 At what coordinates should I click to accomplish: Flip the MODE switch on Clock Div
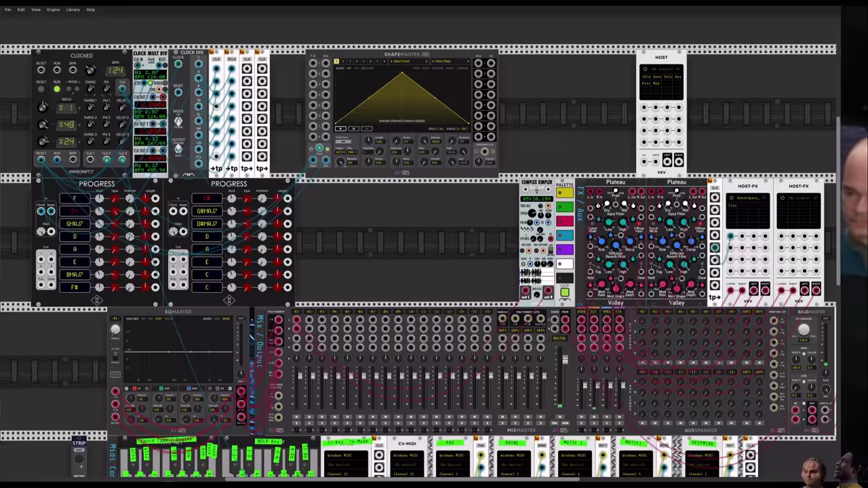[x=178, y=121]
